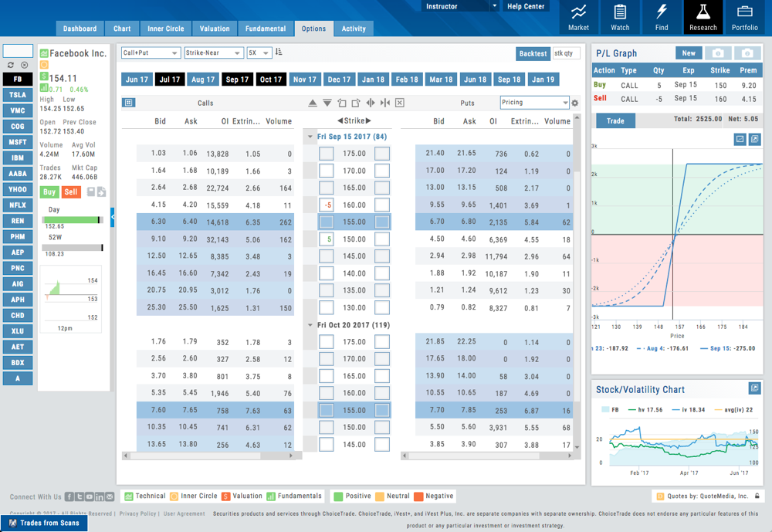This screenshot has width=772, height=532.
Task: Click first camera snapshot button in P/L Graph
Action: tap(718, 53)
